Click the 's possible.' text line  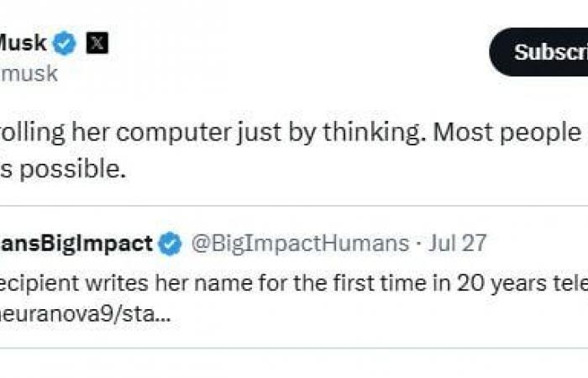click(x=63, y=169)
